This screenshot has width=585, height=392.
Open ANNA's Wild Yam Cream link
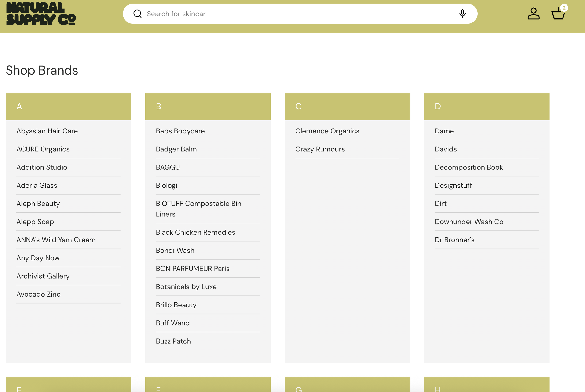(x=56, y=240)
